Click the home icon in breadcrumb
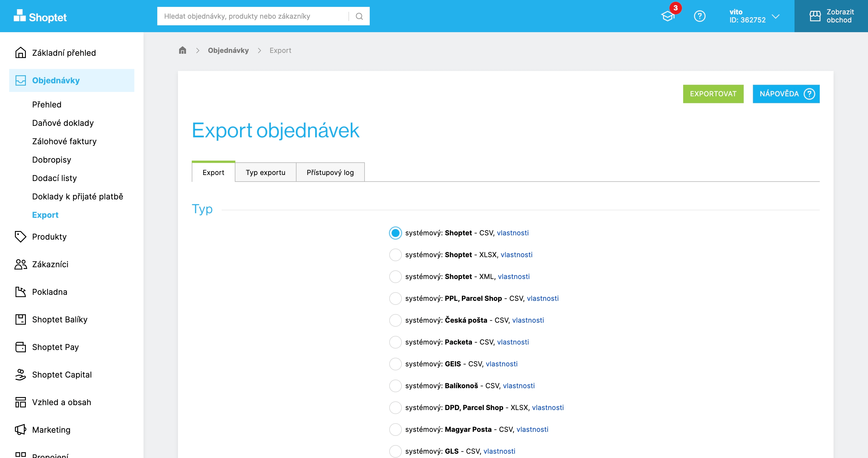Image resolution: width=868 pixels, height=458 pixels. pyautogui.click(x=182, y=50)
